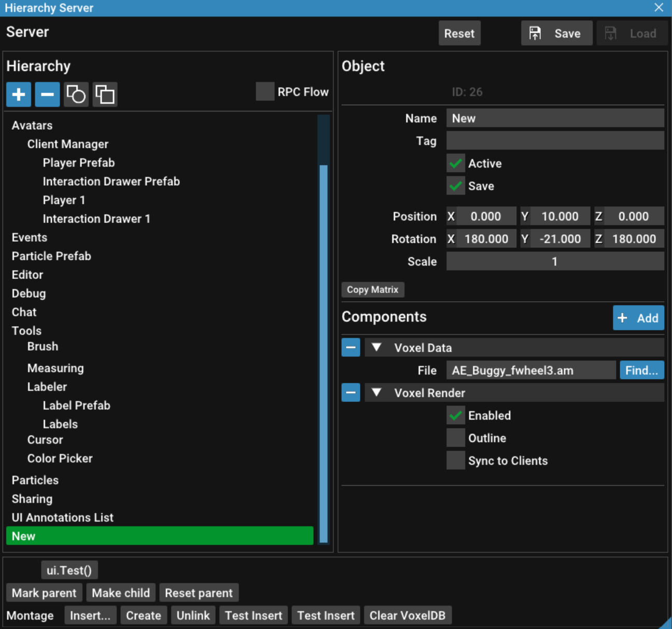Click Montage Insert... button
672x629 pixels.
click(x=90, y=616)
